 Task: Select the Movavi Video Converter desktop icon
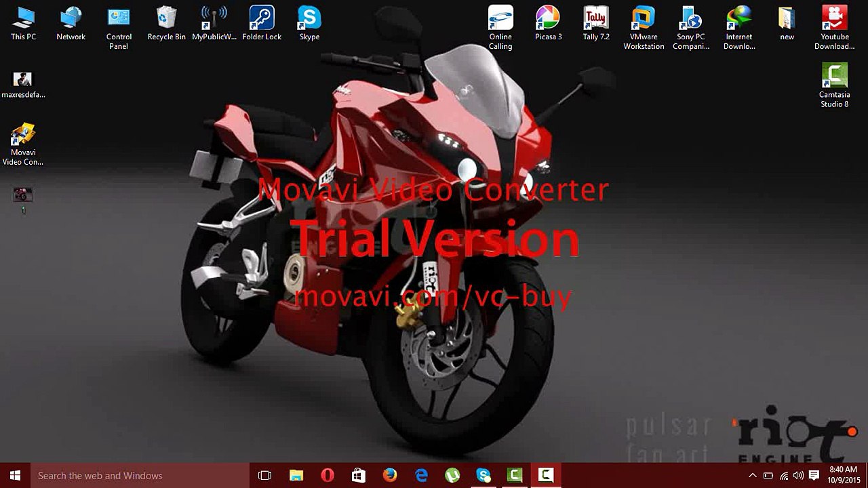23,144
